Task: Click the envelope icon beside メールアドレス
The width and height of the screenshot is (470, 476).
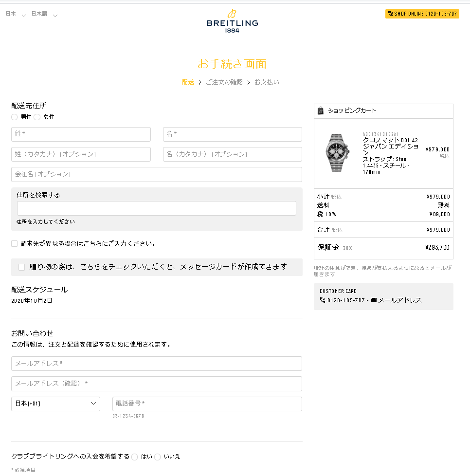Action: tap(374, 300)
